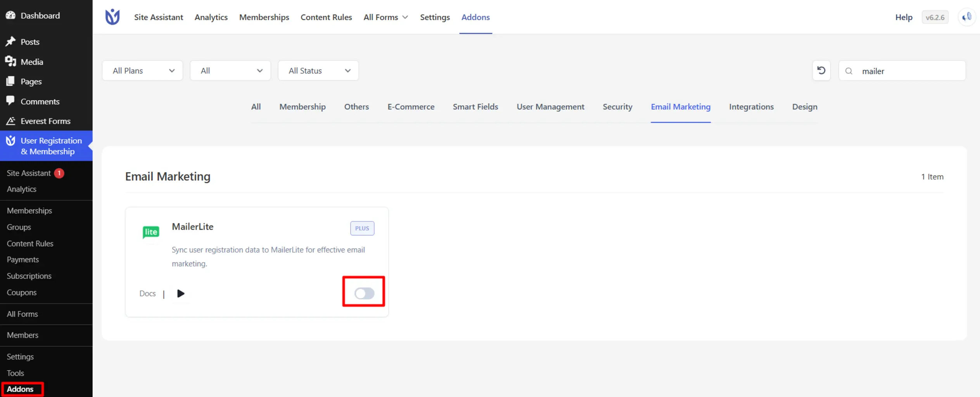Open Content Rules in top navigation
The height and width of the screenshot is (397, 980).
pyautogui.click(x=326, y=17)
